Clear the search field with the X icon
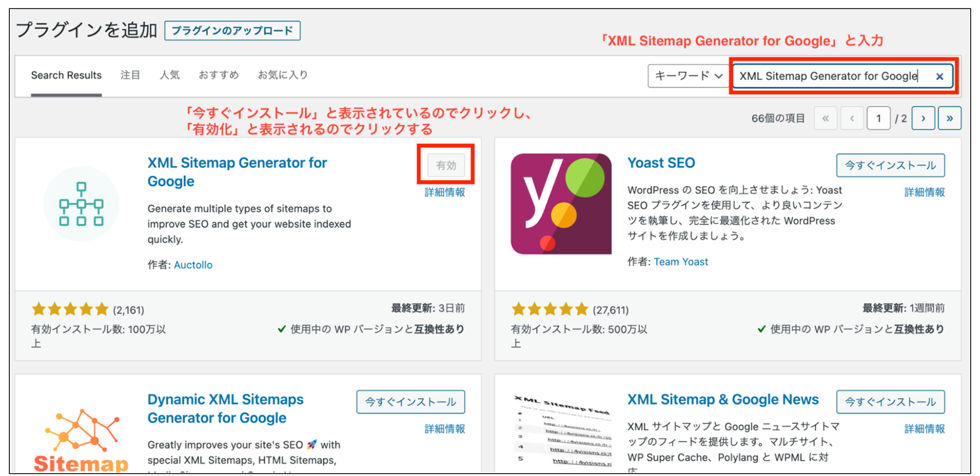This screenshot has height=476, width=980. 940,76
